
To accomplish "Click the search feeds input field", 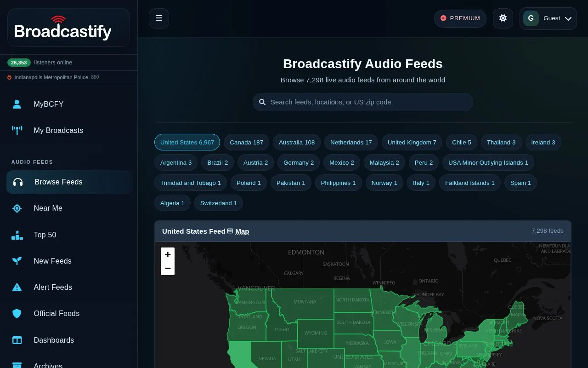I will pos(363,102).
